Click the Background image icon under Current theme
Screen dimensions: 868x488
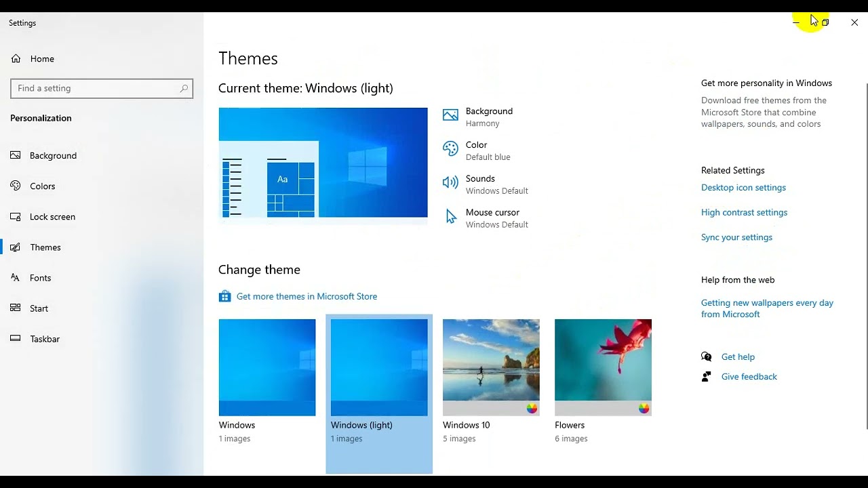click(450, 115)
